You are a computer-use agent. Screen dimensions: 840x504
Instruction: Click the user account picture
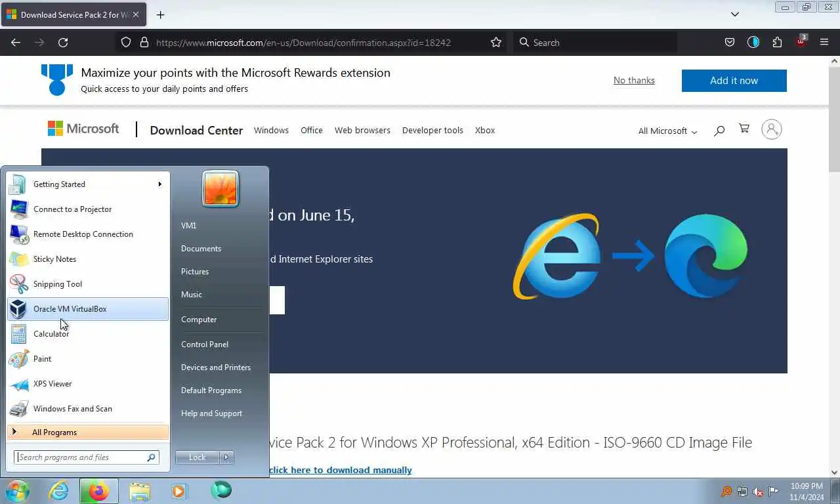(220, 188)
